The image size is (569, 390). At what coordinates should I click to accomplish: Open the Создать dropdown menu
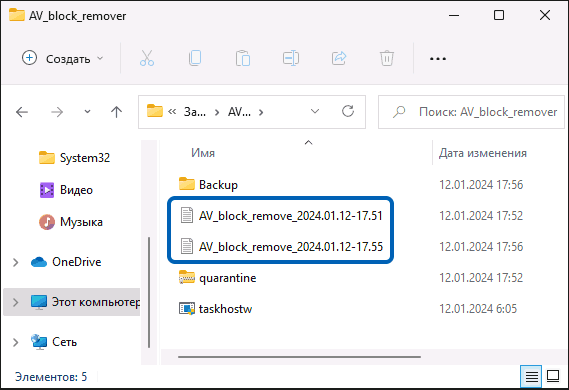coord(63,58)
